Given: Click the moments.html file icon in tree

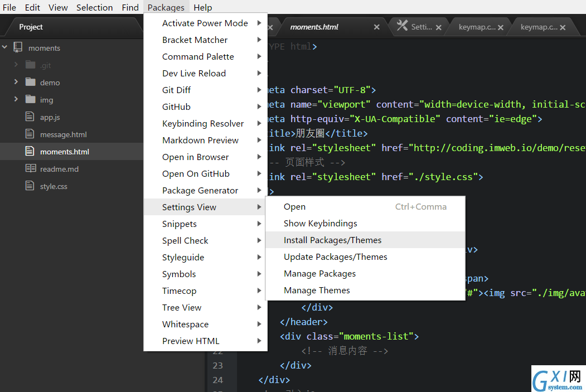Looking at the screenshot, I should point(30,151).
